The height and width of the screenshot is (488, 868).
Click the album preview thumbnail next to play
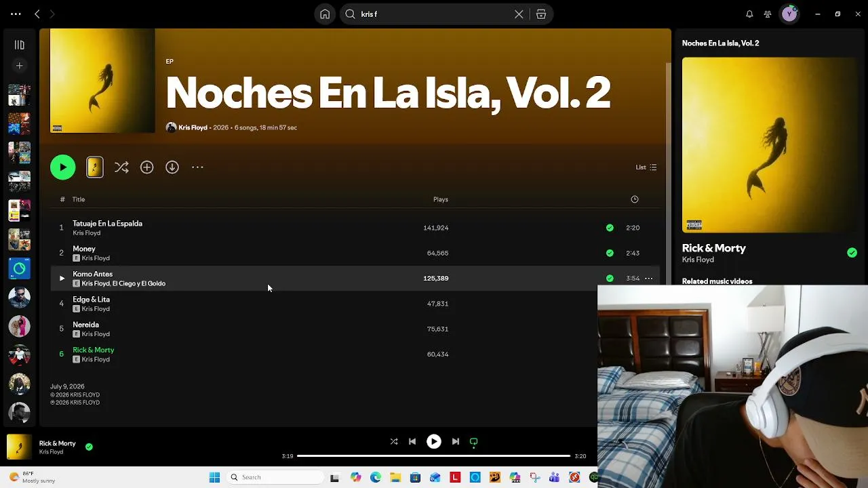tap(95, 167)
